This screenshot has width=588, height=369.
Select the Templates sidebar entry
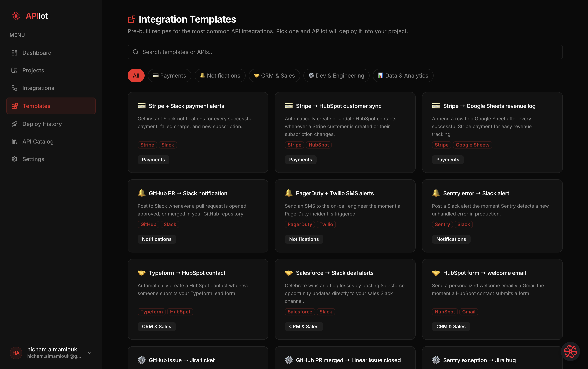(51, 106)
